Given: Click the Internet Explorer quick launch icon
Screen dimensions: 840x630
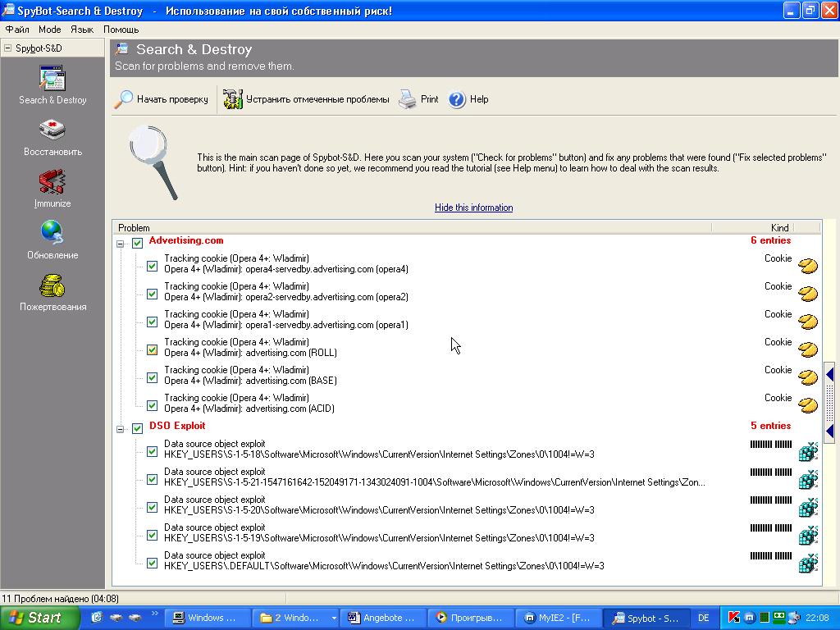Looking at the screenshot, I should click(97, 618).
